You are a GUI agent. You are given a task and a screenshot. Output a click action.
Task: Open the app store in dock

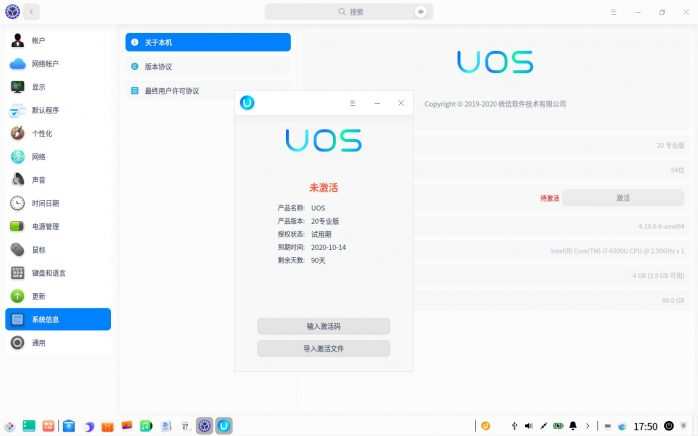(x=108, y=426)
